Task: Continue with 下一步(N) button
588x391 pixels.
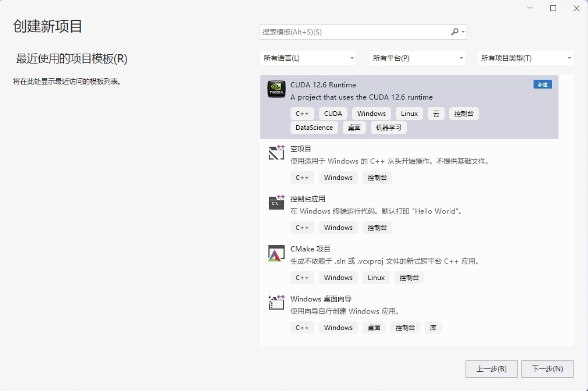Action: [547, 369]
